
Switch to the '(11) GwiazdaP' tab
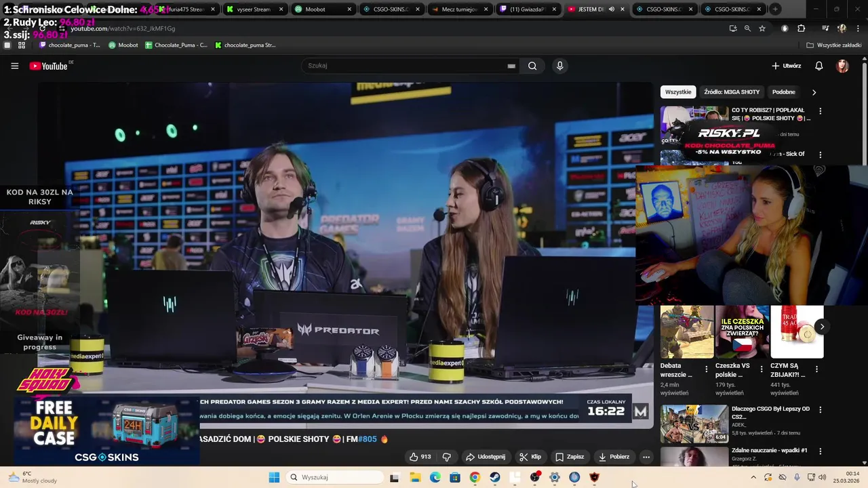tap(527, 9)
